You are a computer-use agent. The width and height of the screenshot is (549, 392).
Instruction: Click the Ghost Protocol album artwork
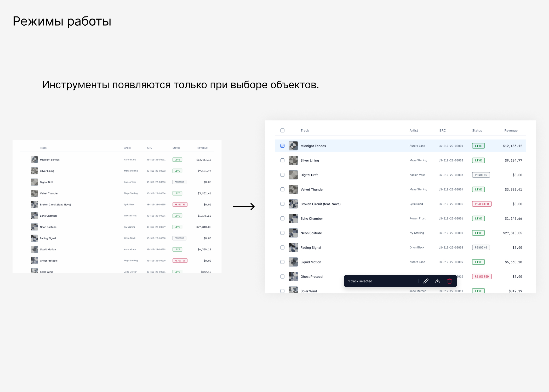point(293,276)
